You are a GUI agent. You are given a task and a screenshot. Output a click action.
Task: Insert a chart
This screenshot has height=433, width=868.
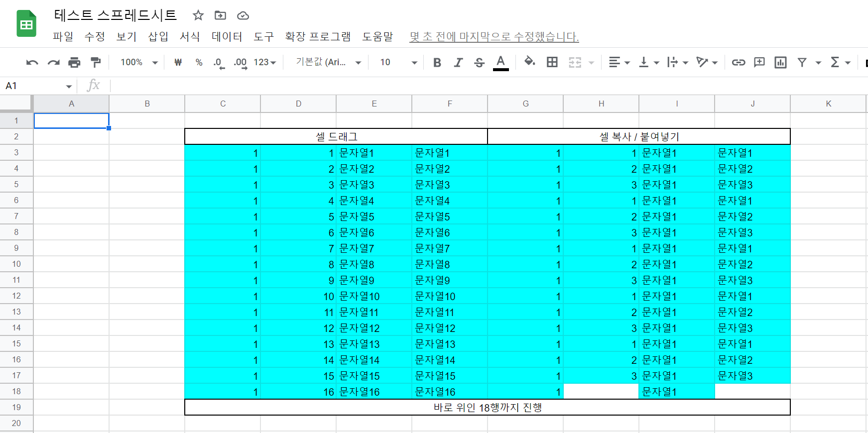[x=780, y=62]
